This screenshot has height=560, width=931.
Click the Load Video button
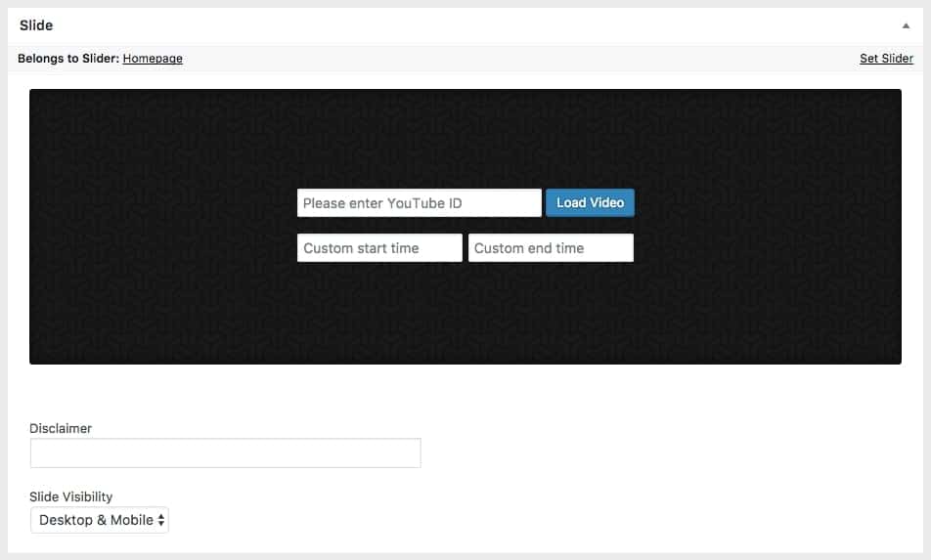pos(591,203)
